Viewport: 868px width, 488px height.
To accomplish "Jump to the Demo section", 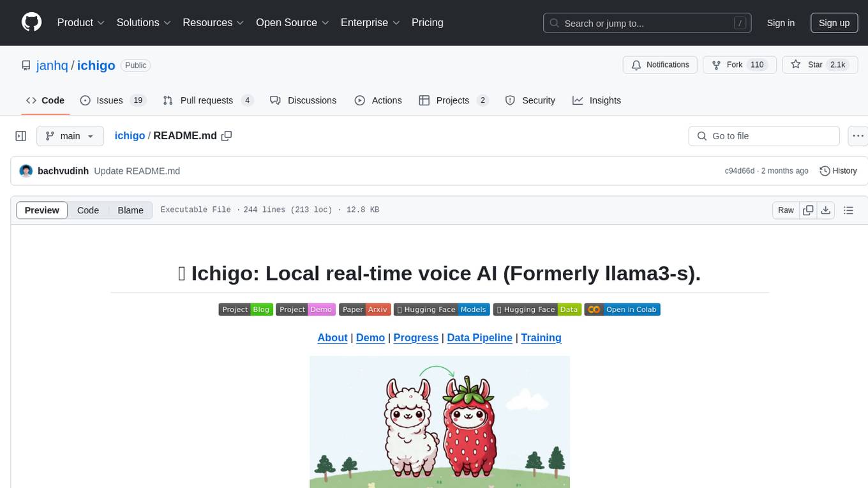I will pyautogui.click(x=370, y=338).
